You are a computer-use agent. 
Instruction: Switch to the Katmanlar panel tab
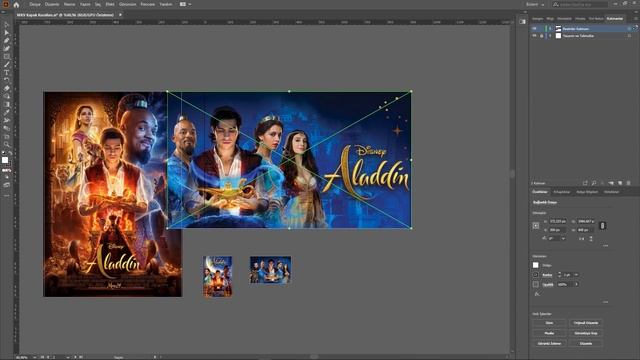click(615, 19)
